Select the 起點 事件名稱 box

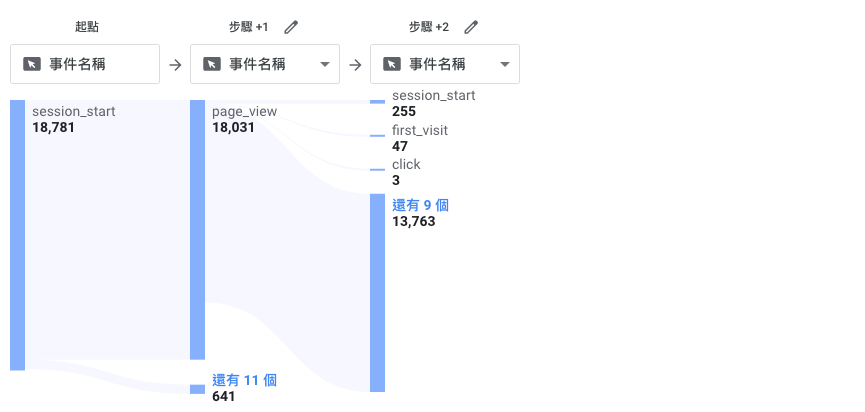coord(85,64)
